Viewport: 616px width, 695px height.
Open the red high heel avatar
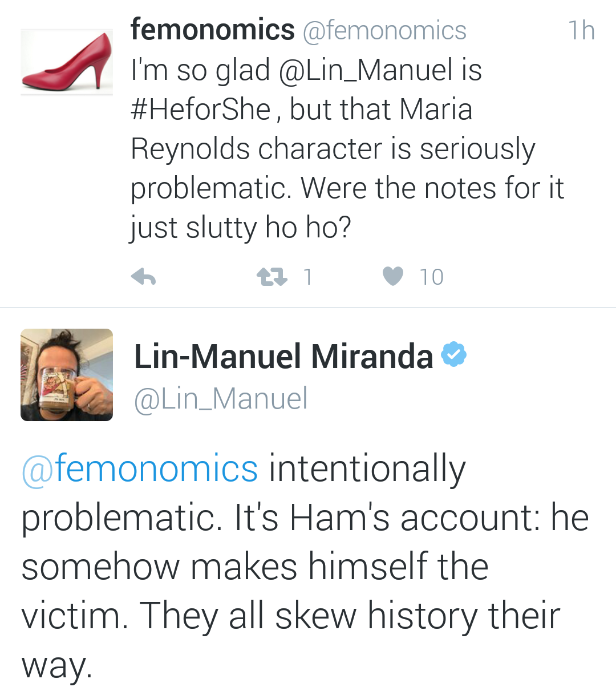click(67, 63)
